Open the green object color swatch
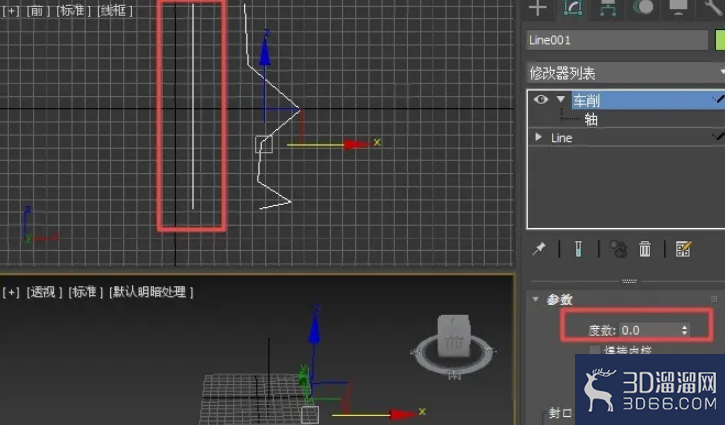Image resolution: width=725 pixels, height=425 pixels. [x=720, y=40]
